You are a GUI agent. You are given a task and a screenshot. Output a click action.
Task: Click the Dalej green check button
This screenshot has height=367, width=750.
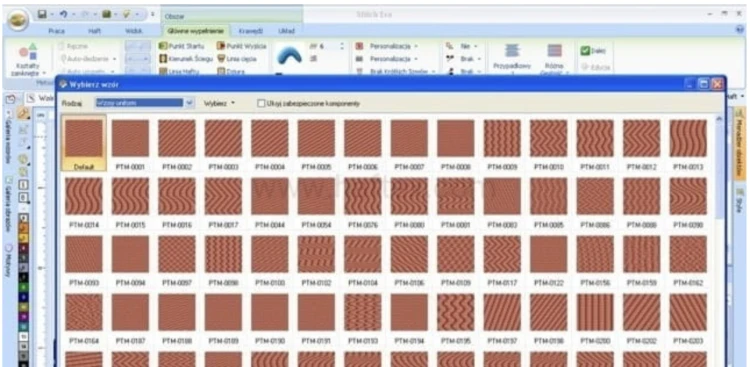pos(594,50)
